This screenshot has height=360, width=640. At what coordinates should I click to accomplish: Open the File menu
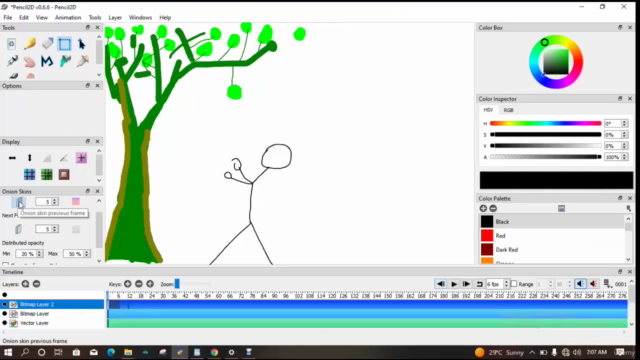[x=8, y=18]
